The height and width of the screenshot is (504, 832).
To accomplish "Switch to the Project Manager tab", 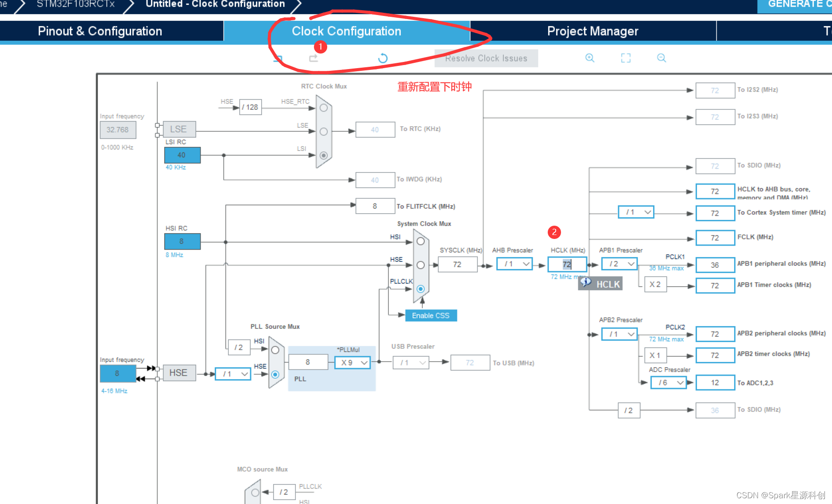I will pyautogui.click(x=593, y=31).
